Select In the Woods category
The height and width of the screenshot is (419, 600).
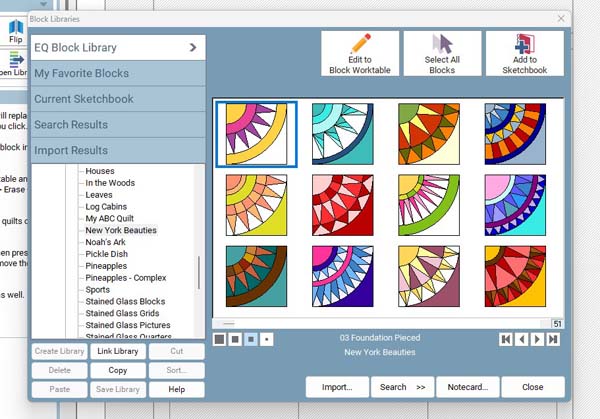[x=110, y=183]
